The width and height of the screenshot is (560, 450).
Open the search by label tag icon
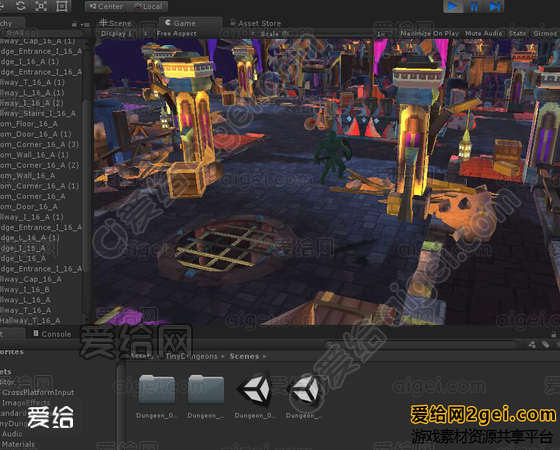click(545, 344)
